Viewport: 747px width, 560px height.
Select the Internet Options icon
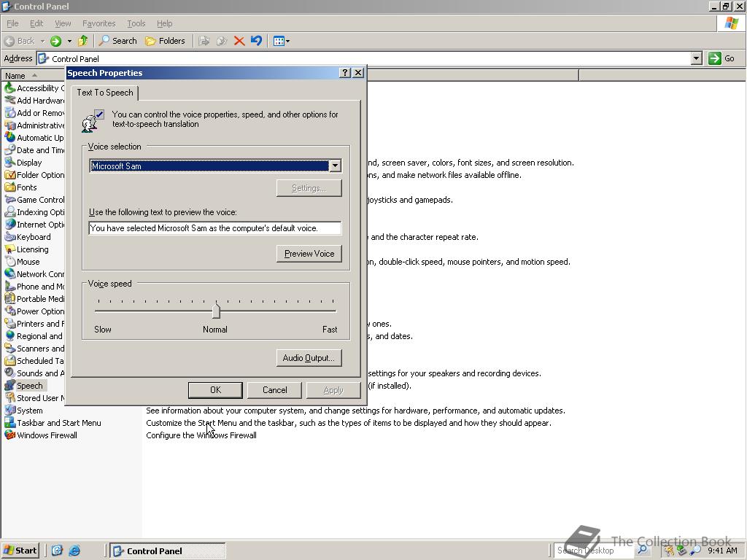[x=10, y=225]
